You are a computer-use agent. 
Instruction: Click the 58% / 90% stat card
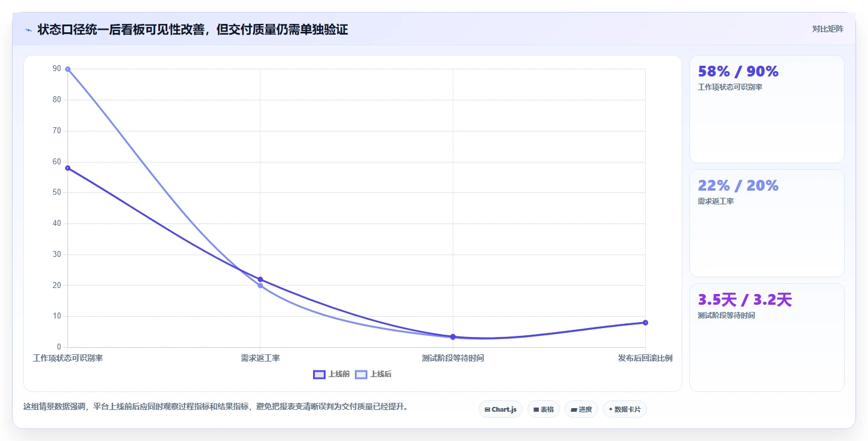tap(767, 109)
